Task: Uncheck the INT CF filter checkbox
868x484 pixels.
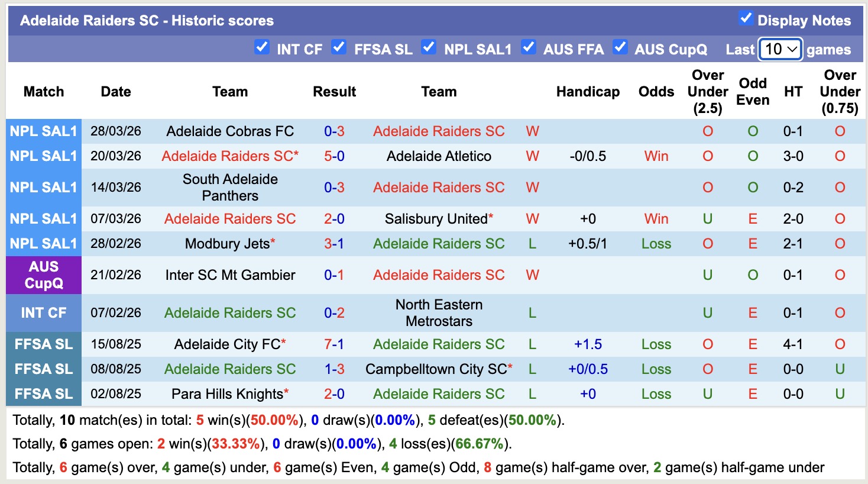Action: click(x=261, y=47)
